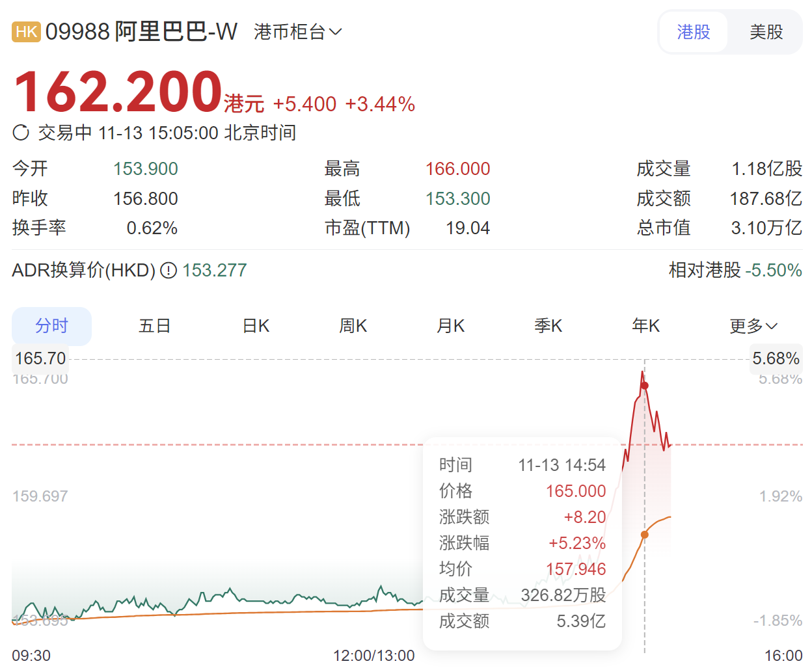Click the orange average-price marker dot
This screenshot has height=670, width=812.
coord(645,535)
